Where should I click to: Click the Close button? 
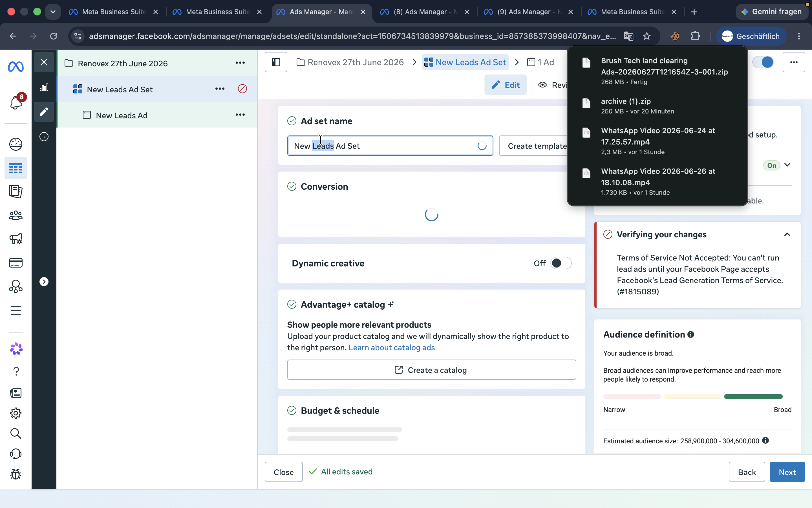point(284,472)
